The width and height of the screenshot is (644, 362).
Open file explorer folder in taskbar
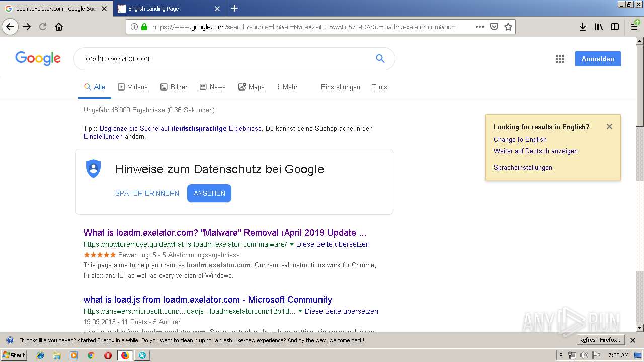pyautogui.click(x=57, y=355)
